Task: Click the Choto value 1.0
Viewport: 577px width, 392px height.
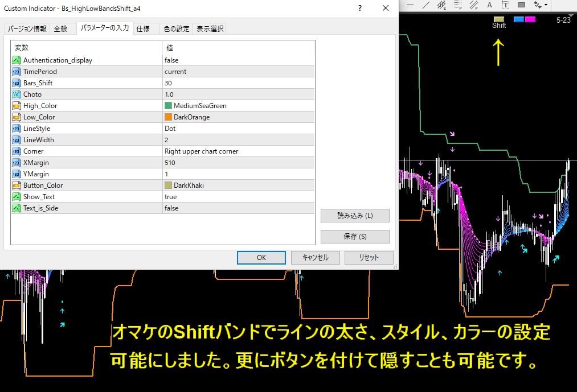Action: 169,94
